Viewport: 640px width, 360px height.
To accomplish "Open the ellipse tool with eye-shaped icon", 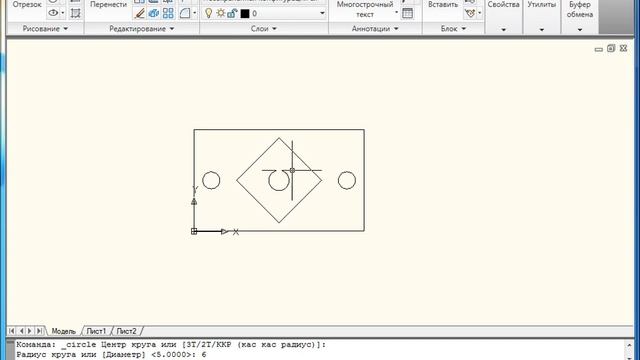I will 53,13.
